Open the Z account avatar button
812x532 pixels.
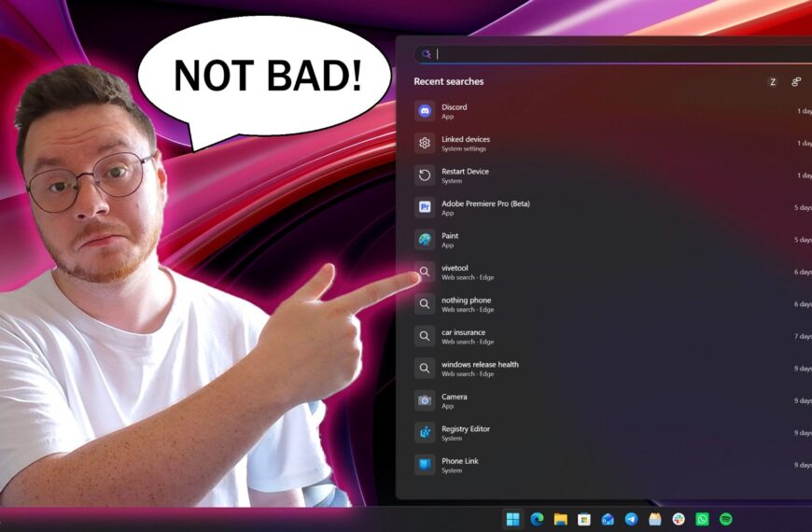click(773, 82)
